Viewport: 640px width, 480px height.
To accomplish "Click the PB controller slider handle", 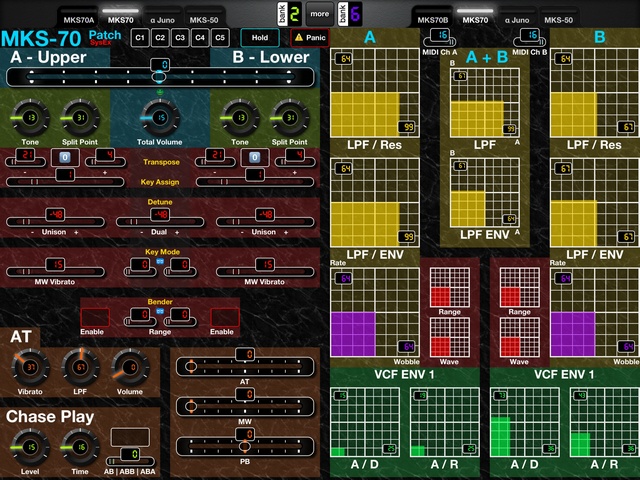I will point(245,447).
